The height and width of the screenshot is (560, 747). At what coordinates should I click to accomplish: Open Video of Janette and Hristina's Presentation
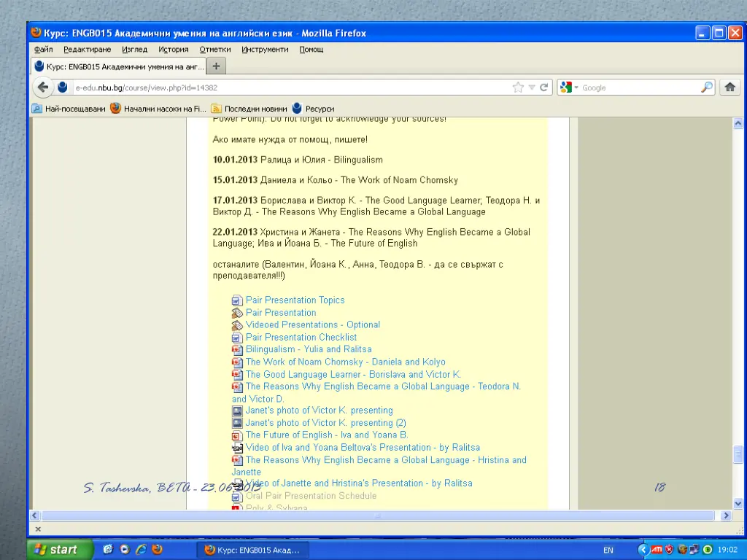pos(359,483)
